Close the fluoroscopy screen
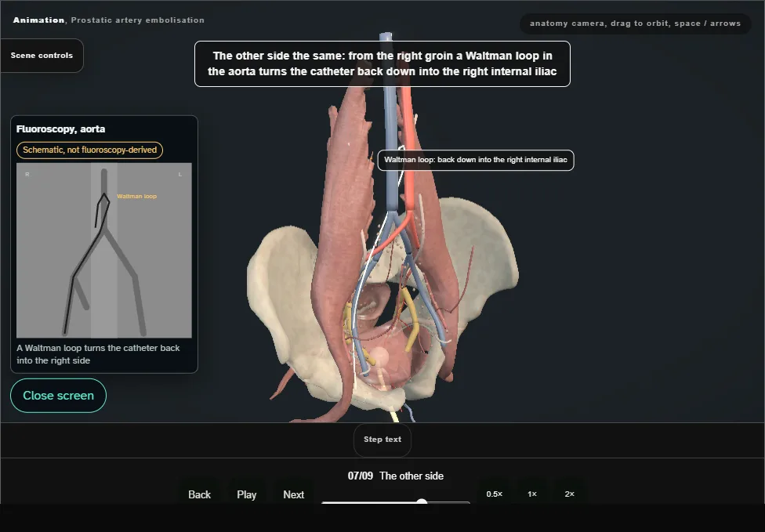This screenshot has width=765, height=532. point(58,396)
